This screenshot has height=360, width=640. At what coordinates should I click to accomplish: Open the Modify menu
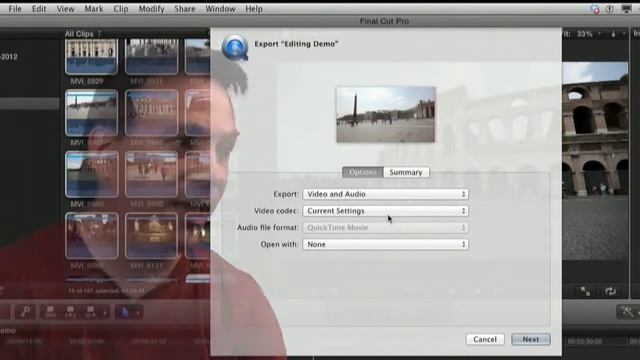pyautogui.click(x=151, y=9)
